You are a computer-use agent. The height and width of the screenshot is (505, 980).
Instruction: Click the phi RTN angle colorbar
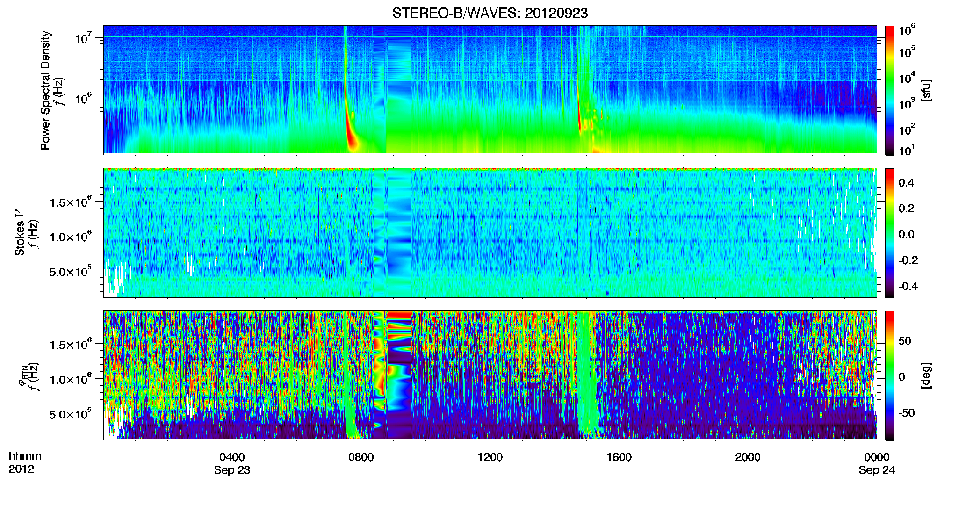point(890,375)
